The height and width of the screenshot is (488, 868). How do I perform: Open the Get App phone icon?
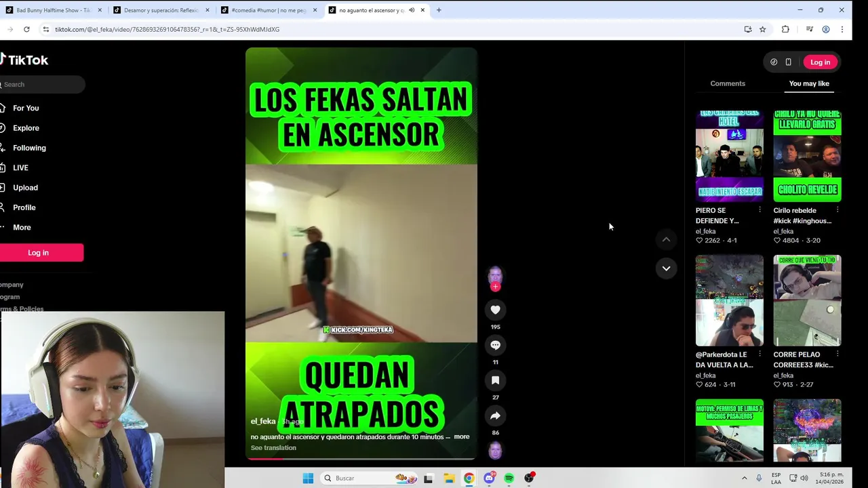click(x=788, y=62)
